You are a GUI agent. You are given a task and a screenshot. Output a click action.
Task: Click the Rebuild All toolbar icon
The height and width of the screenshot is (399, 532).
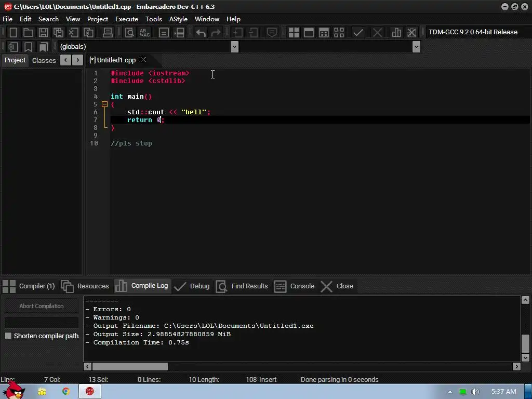pos(339,32)
